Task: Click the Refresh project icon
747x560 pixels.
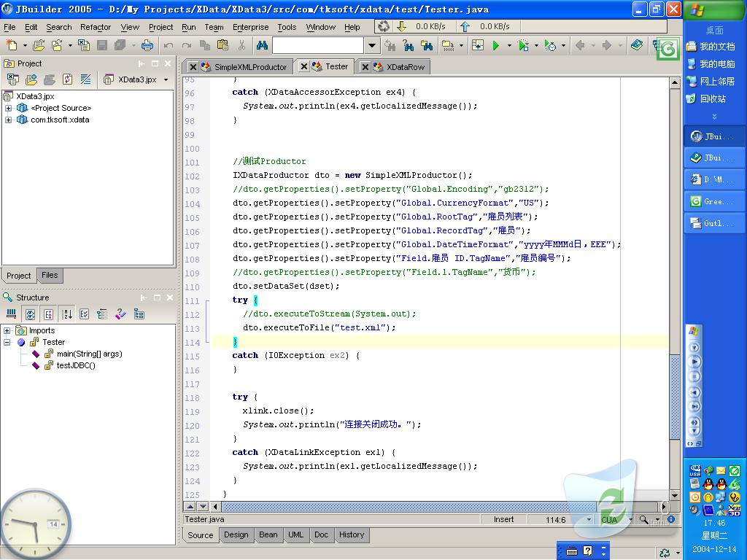Action: pos(67,79)
